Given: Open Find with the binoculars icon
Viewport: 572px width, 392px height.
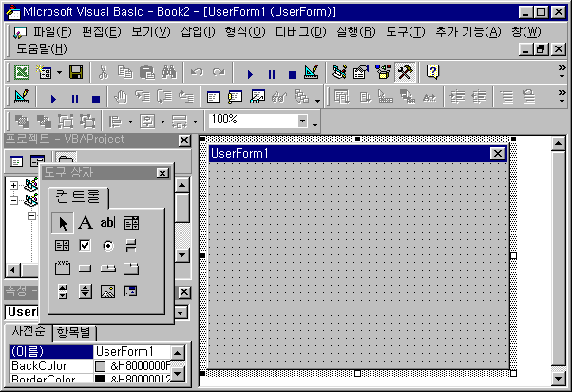Looking at the screenshot, I should coord(168,72).
